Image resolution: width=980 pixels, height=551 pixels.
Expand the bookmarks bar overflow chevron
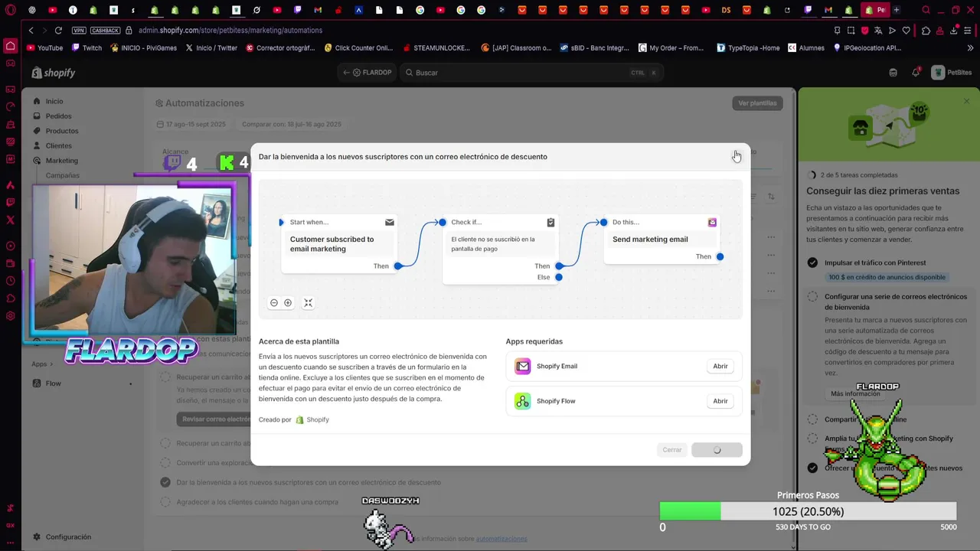click(970, 47)
